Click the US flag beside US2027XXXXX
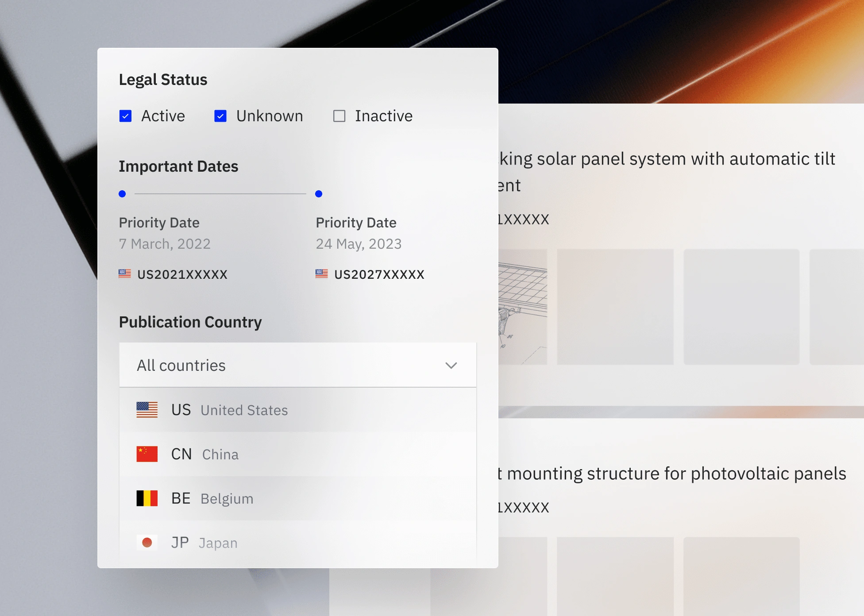Screen dimensions: 864x616 (322, 274)
